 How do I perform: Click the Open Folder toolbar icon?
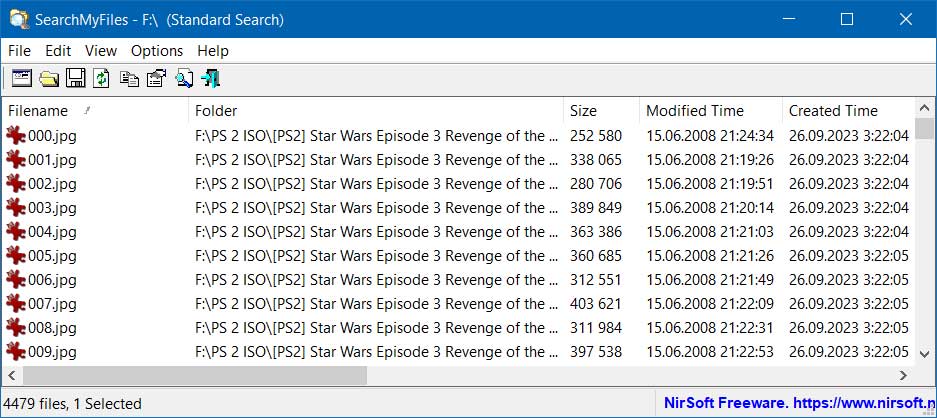coord(49,78)
